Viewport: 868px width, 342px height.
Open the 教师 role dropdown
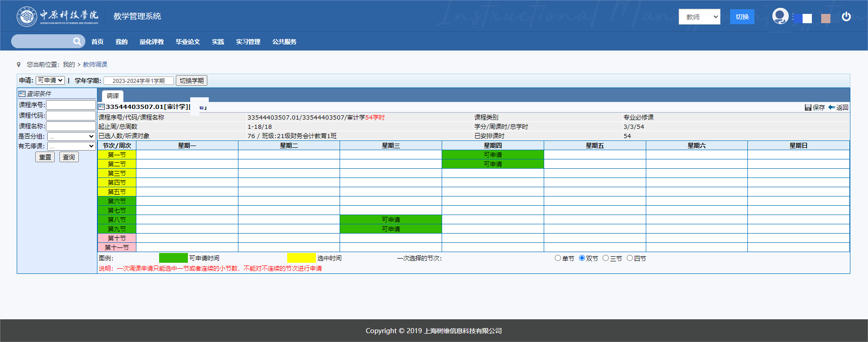click(699, 17)
